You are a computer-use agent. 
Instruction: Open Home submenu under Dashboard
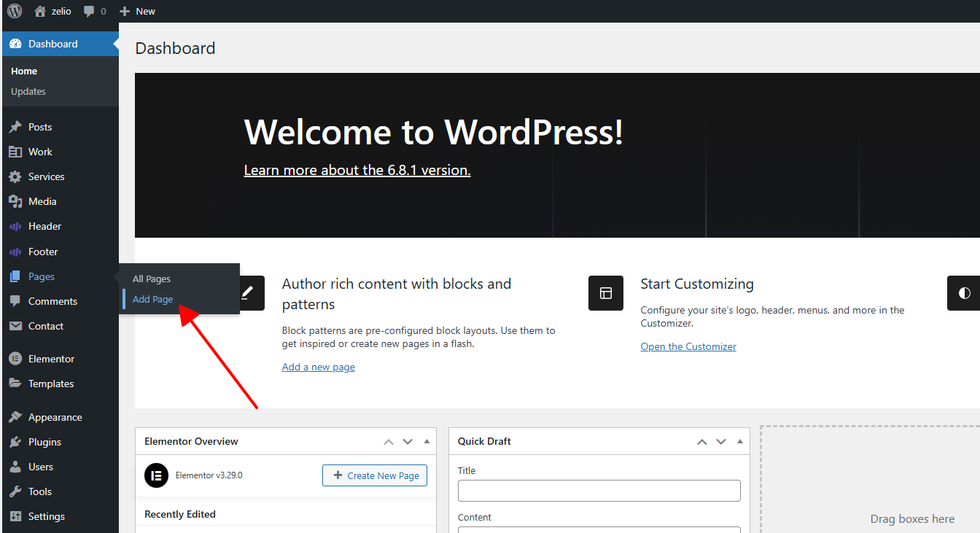click(24, 71)
